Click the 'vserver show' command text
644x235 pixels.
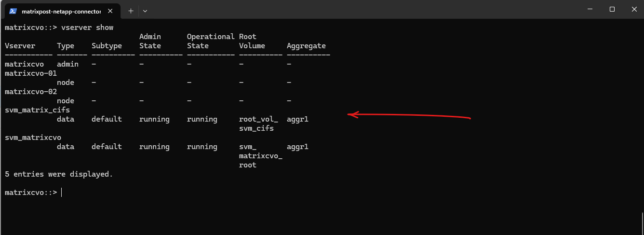click(x=87, y=28)
